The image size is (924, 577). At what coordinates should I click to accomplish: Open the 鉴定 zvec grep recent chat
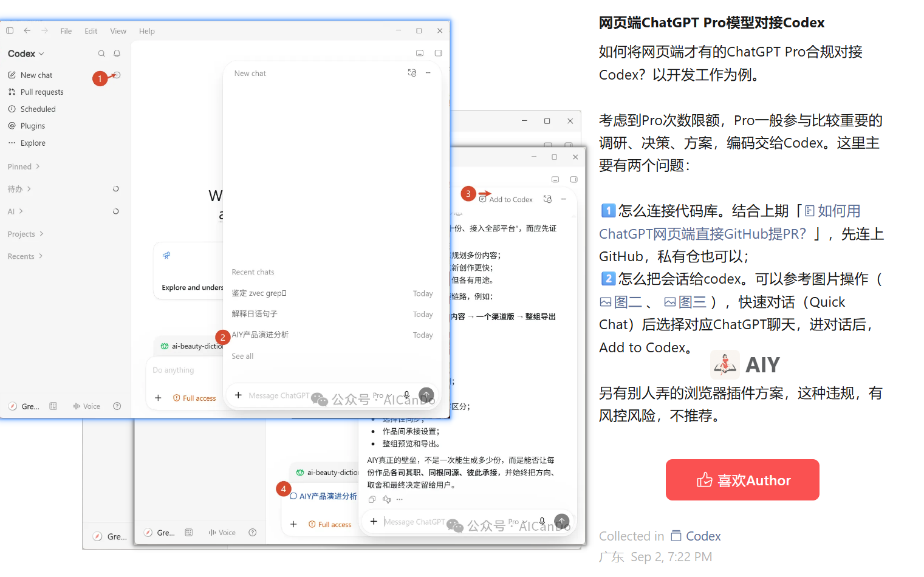(332, 293)
